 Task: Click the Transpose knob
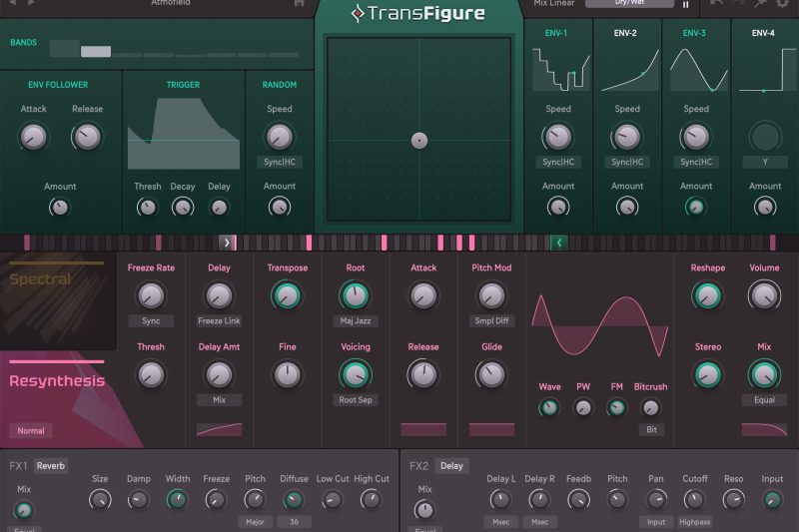[x=287, y=295]
